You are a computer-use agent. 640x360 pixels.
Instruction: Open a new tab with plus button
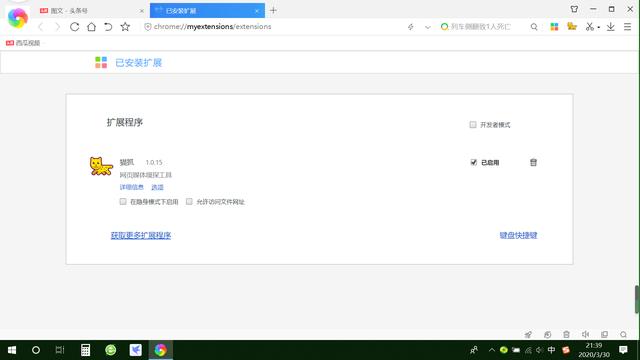click(x=273, y=11)
